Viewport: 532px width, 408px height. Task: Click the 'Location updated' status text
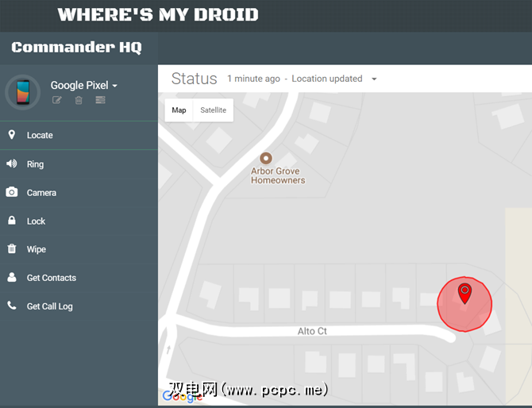(327, 79)
